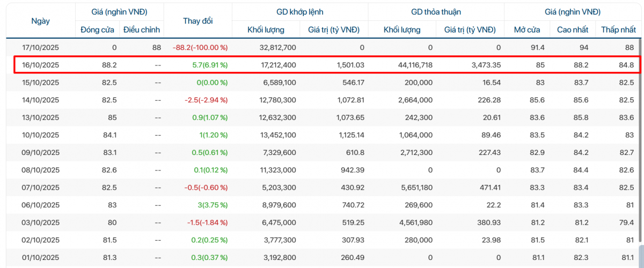Screen dimensions: 644x268
Task: Click the "Đóng cửa" sub-header
Action: (x=97, y=30)
